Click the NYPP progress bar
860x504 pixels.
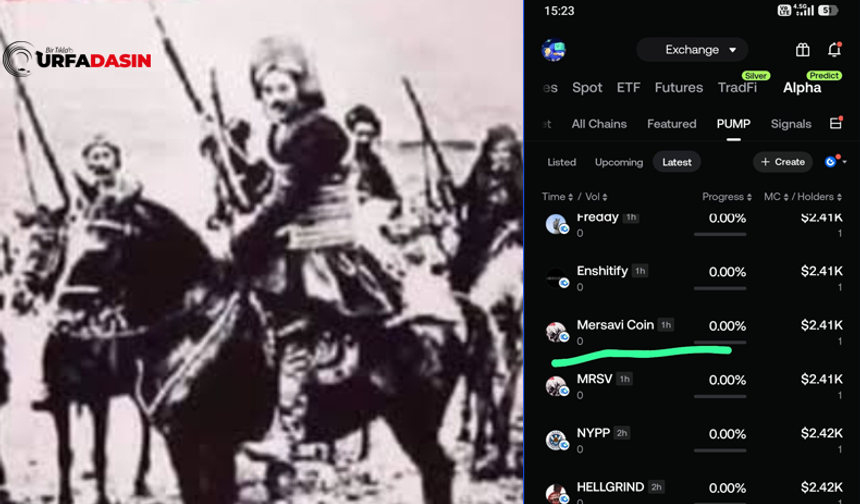pos(720,450)
